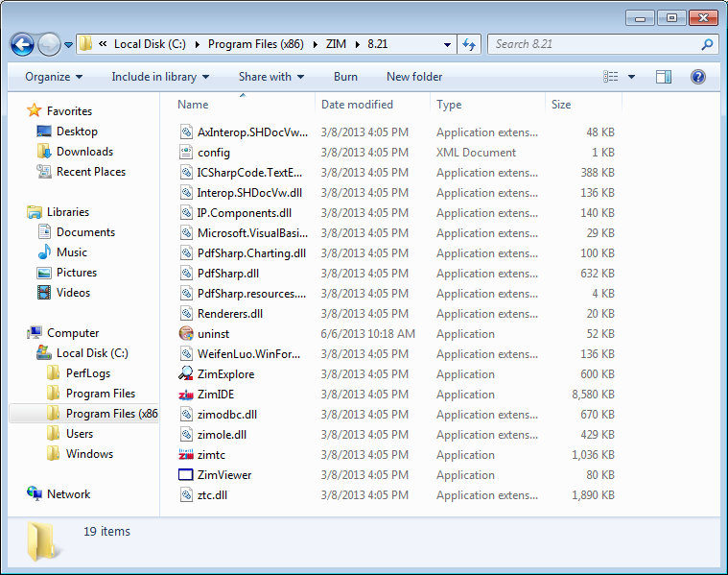Screen dimensions: 728x575
Task: Click the zimtc application icon
Action: pos(186,455)
